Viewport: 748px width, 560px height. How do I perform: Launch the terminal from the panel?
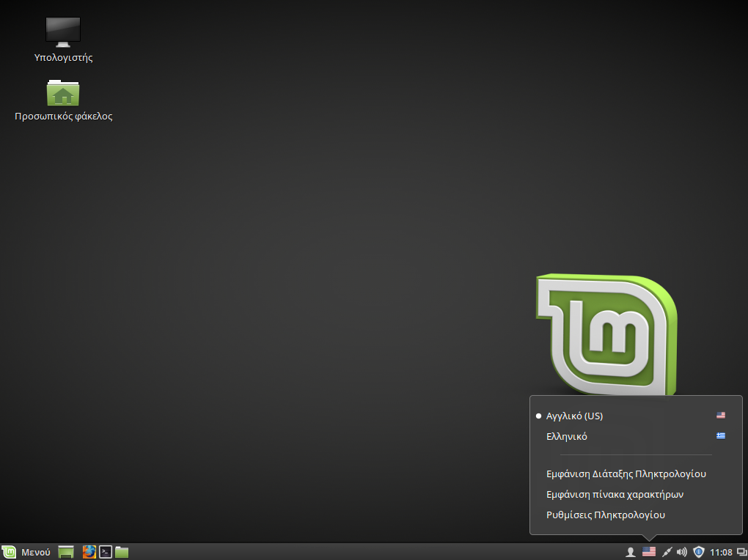tap(106, 552)
